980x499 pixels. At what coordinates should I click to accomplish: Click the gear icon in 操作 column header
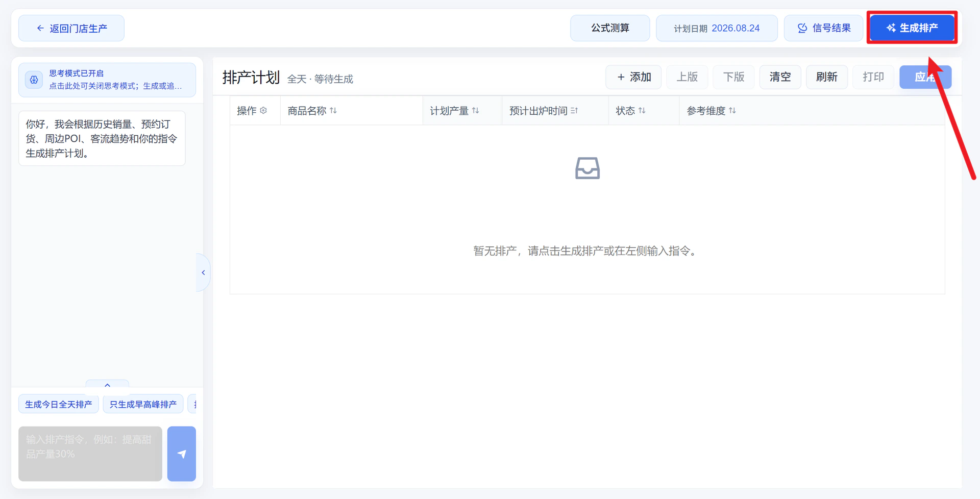tap(263, 110)
